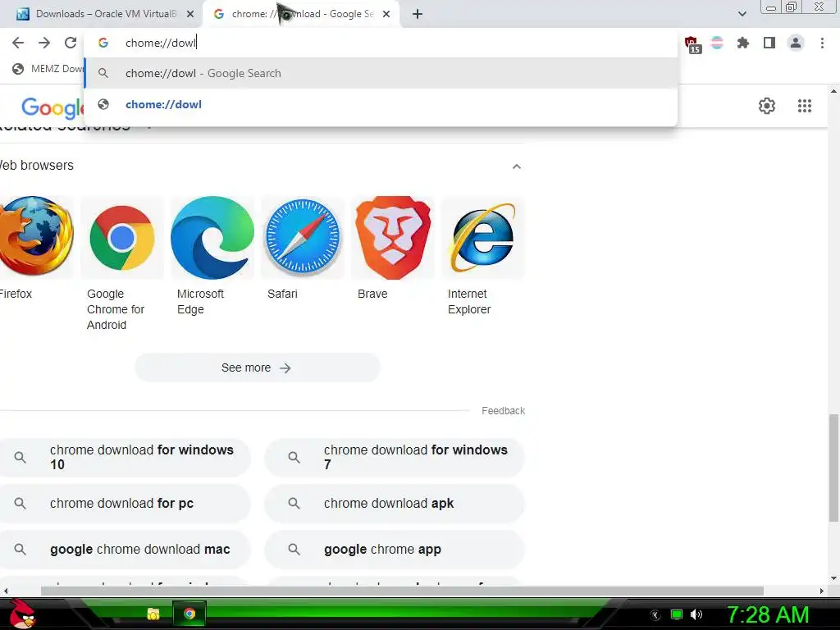Open the Extensions puzzle piece menu
This screenshot has width=840, height=630.
(x=743, y=43)
